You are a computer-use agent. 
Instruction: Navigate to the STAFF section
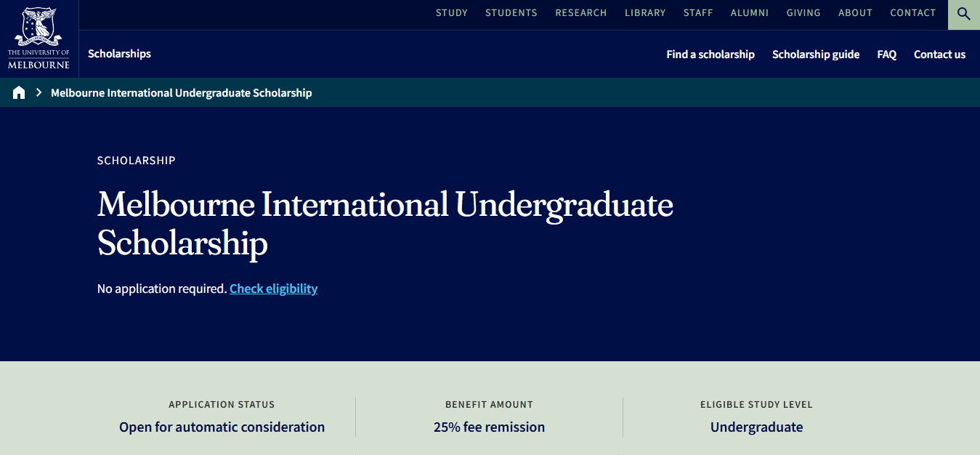[697, 12]
